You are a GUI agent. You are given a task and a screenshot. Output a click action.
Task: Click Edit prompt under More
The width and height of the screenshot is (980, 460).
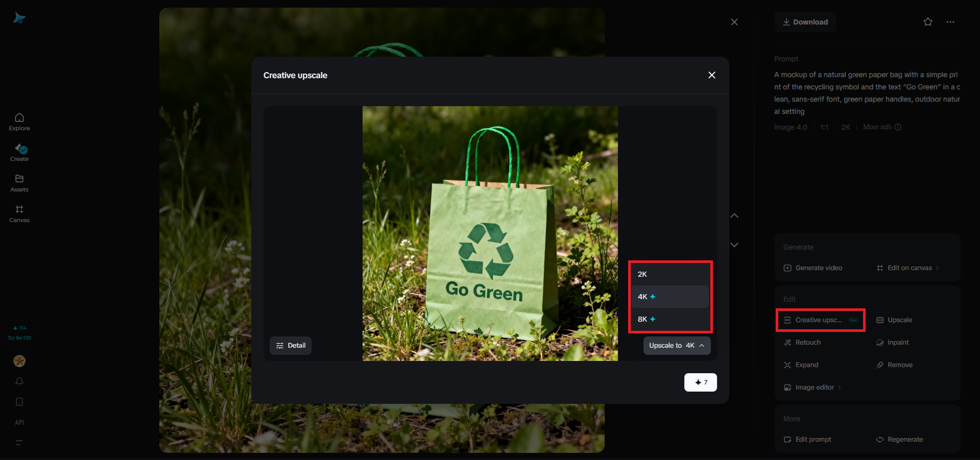click(807, 440)
